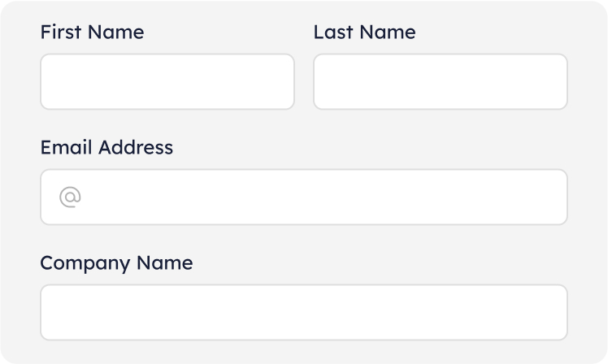Image resolution: width=608 pixels, height=364 pixels.
Task: Click the "Email Address" label text
Action: click(x=106, y=148)
